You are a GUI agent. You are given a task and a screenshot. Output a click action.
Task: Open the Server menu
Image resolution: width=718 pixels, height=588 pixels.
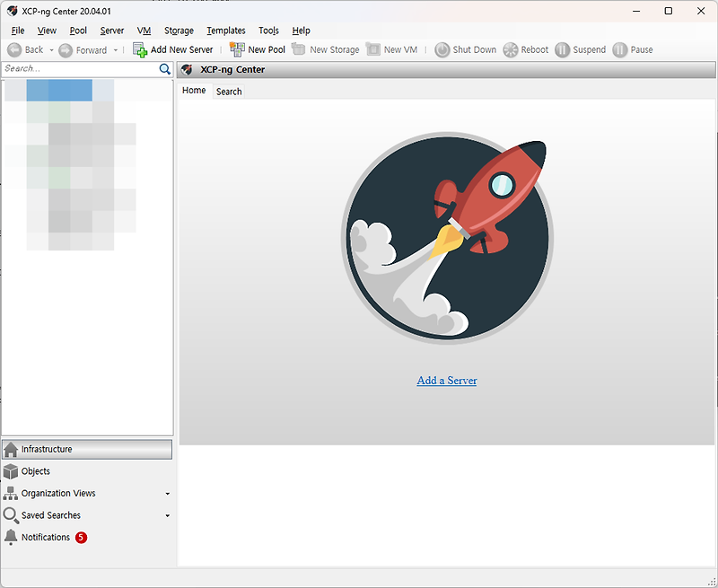(x=111, y=31)
